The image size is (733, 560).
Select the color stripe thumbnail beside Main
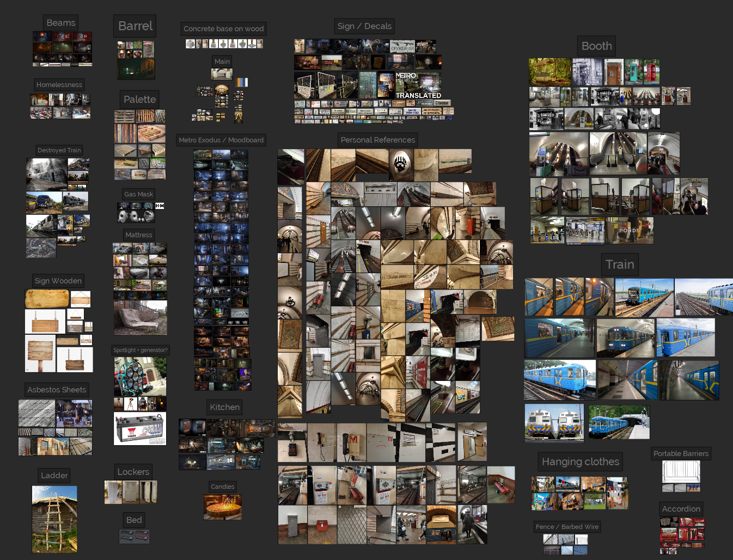tap(242, 82)
